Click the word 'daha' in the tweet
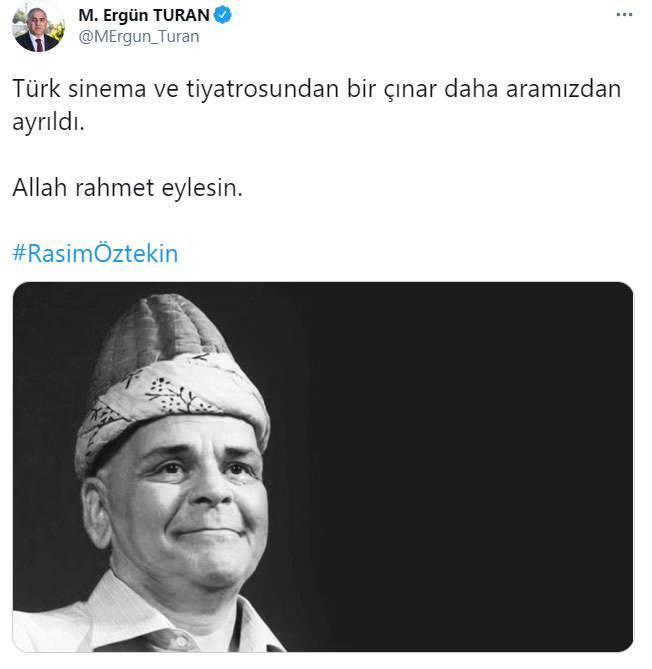This screenshot has height=669, width=652. [x=471, y=89]
